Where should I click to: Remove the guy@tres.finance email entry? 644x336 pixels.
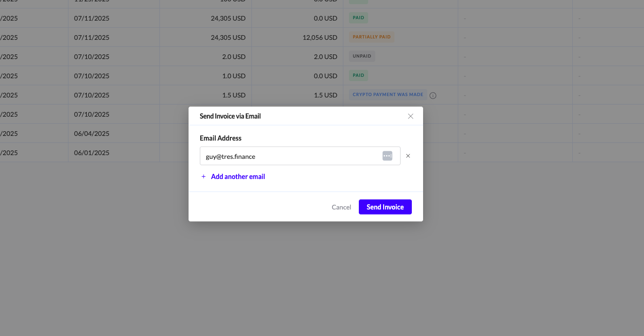click(x=408, y=156)
